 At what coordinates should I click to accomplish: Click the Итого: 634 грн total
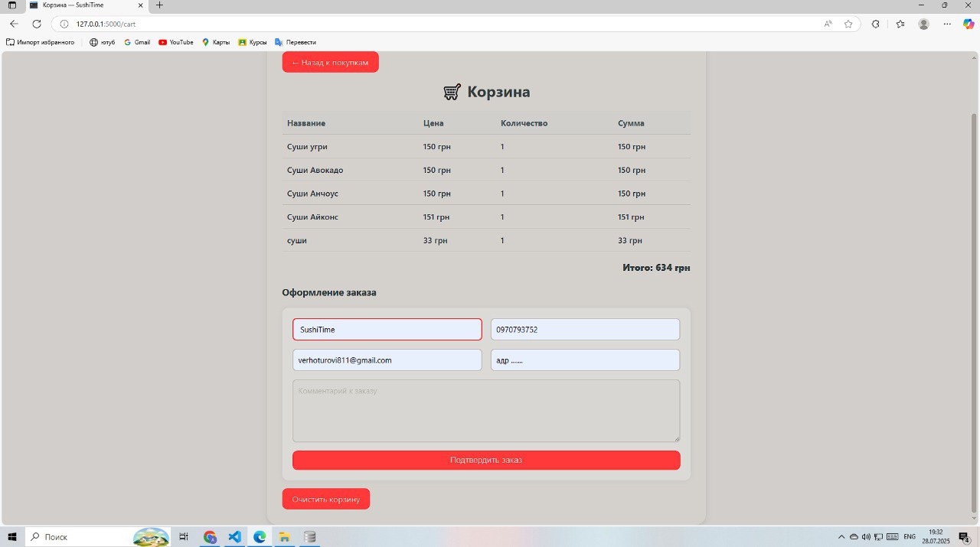click(657, 268)
